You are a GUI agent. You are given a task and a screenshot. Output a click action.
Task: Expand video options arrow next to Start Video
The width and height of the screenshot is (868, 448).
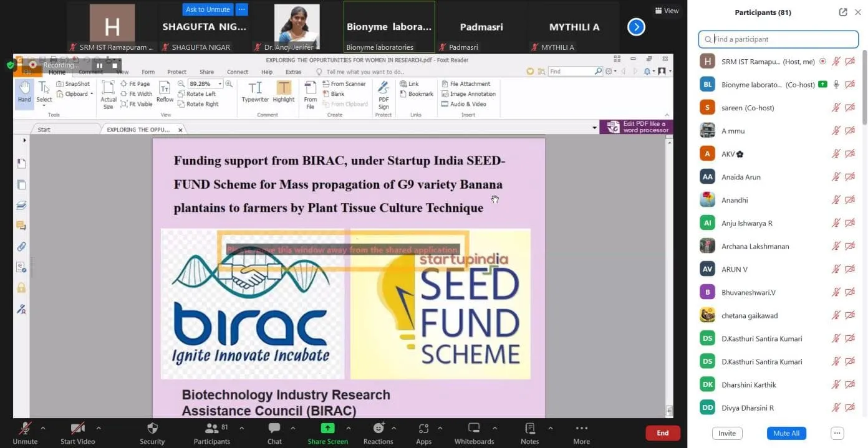coord(99,428)
